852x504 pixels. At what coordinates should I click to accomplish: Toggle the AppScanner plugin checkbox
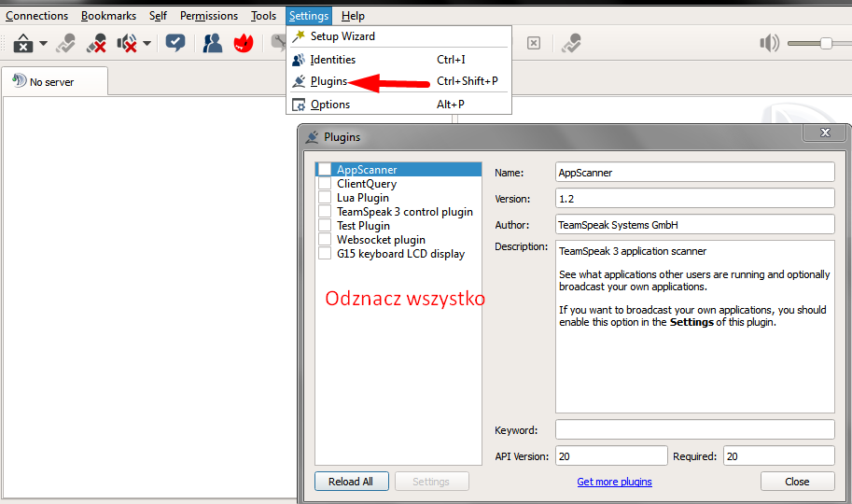[325, 169]
